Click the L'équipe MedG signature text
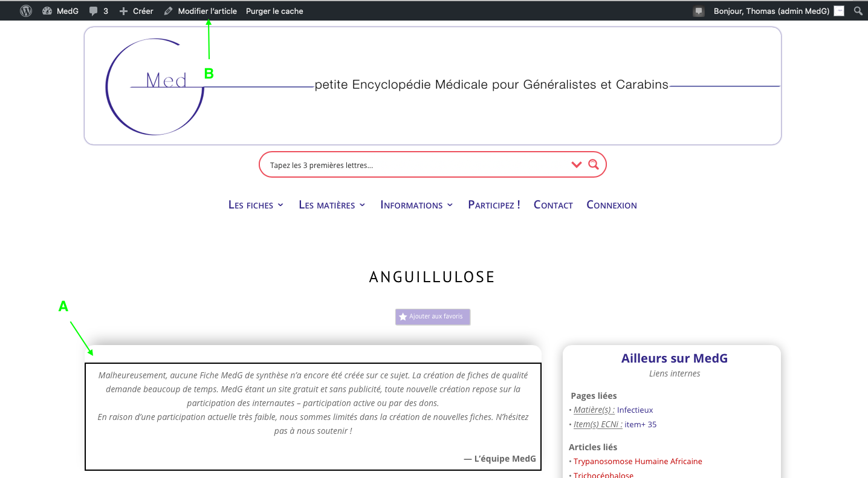 tap(500, 459)
